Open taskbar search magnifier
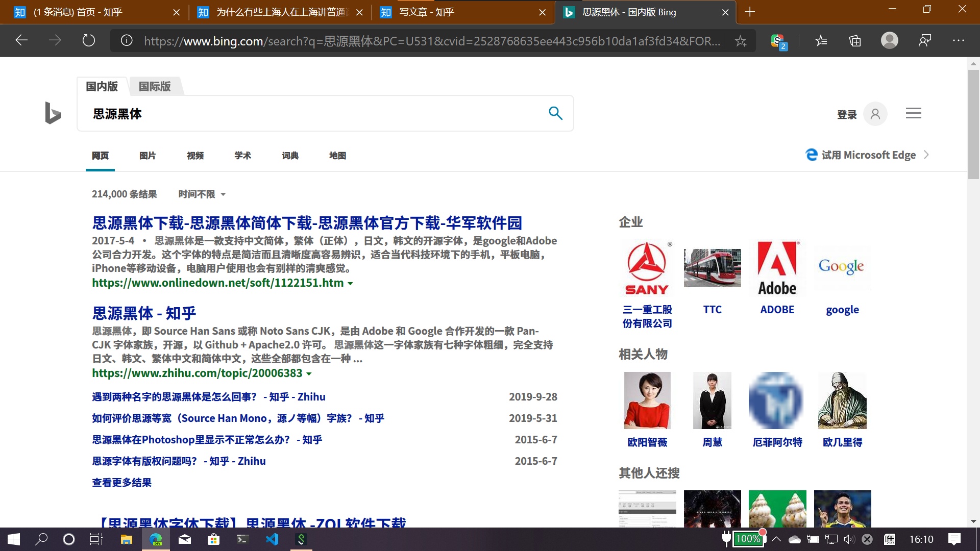This screenshot has height=551, width=980. pos(41,539)
